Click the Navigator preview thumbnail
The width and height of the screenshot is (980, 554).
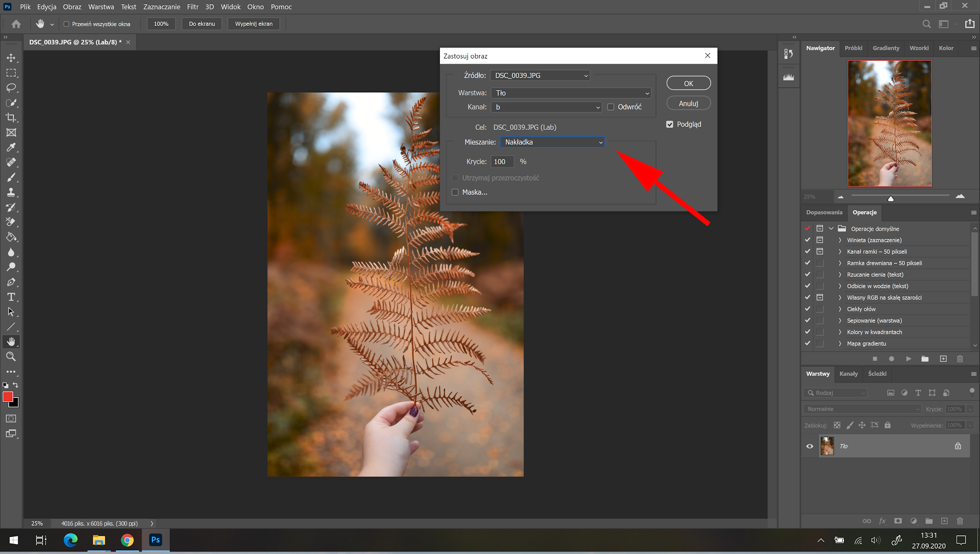pyautogui.click(x=890, y=124)
